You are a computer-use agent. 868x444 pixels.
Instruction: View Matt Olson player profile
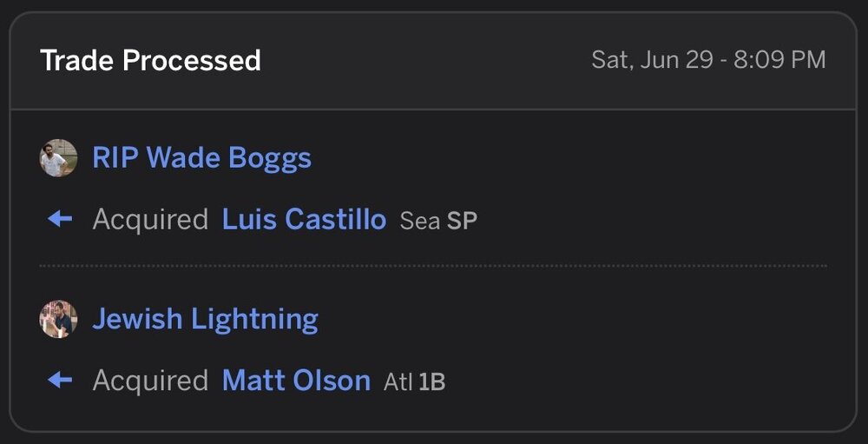(296, 381)
